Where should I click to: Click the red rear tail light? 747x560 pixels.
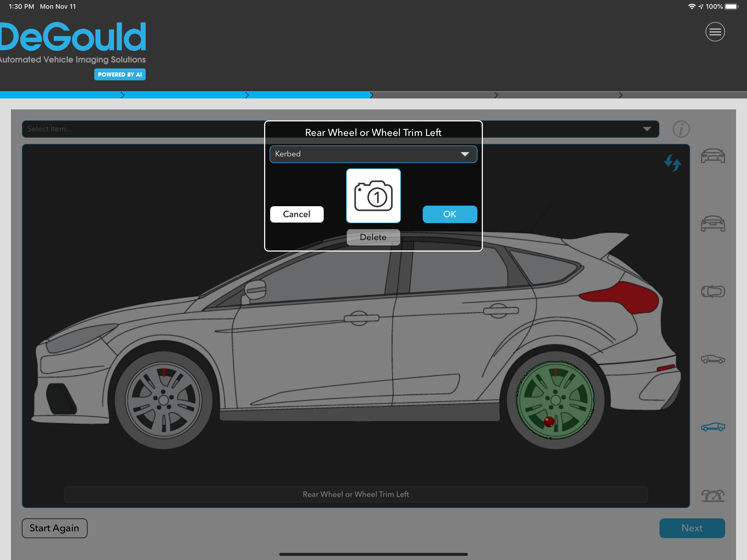pos(620,297)
